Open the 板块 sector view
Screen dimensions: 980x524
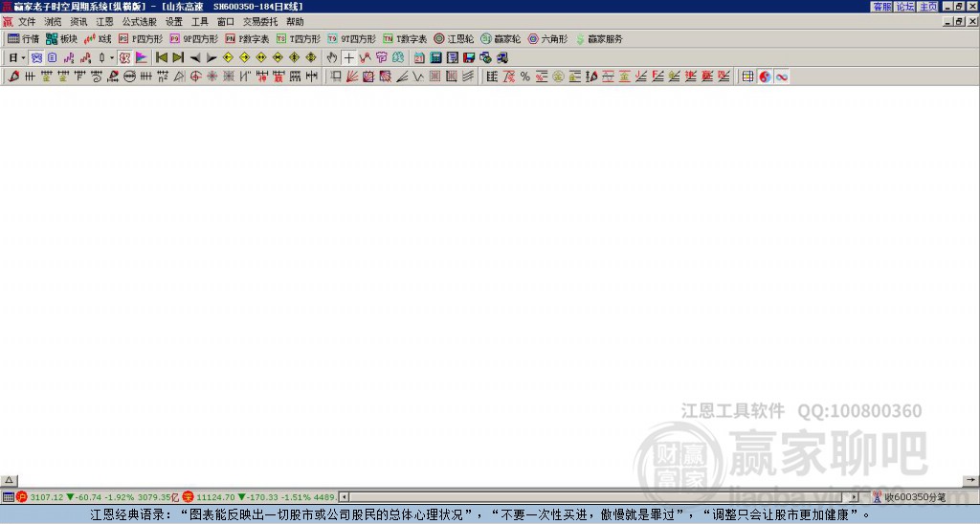click(x=61, y=38)
